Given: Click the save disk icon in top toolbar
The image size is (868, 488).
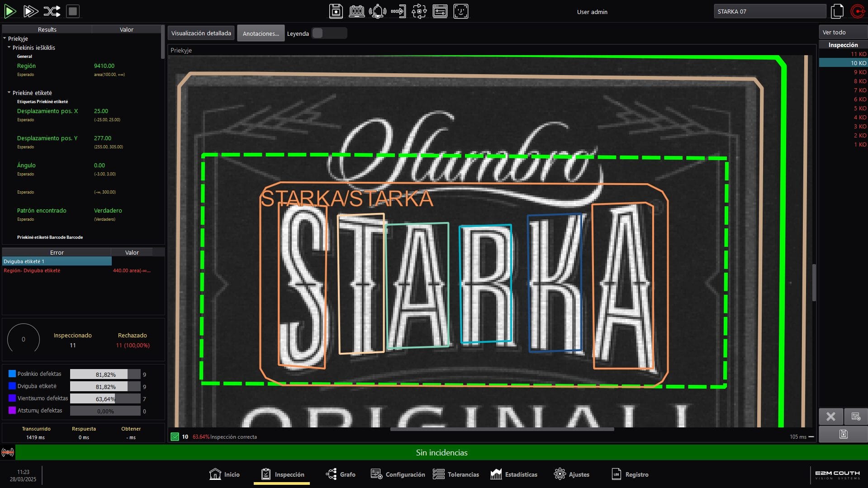Looking at the screenshot, I should (x=336, y=11).
